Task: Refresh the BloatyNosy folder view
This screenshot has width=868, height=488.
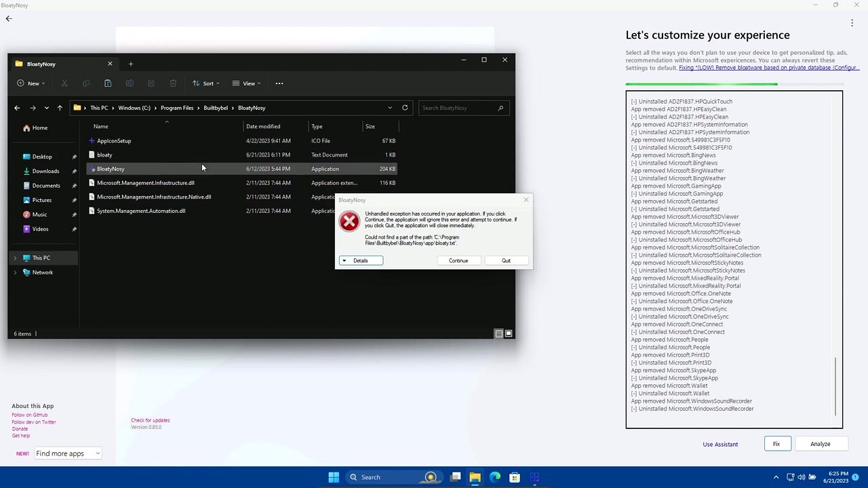Action: [405, 108]
